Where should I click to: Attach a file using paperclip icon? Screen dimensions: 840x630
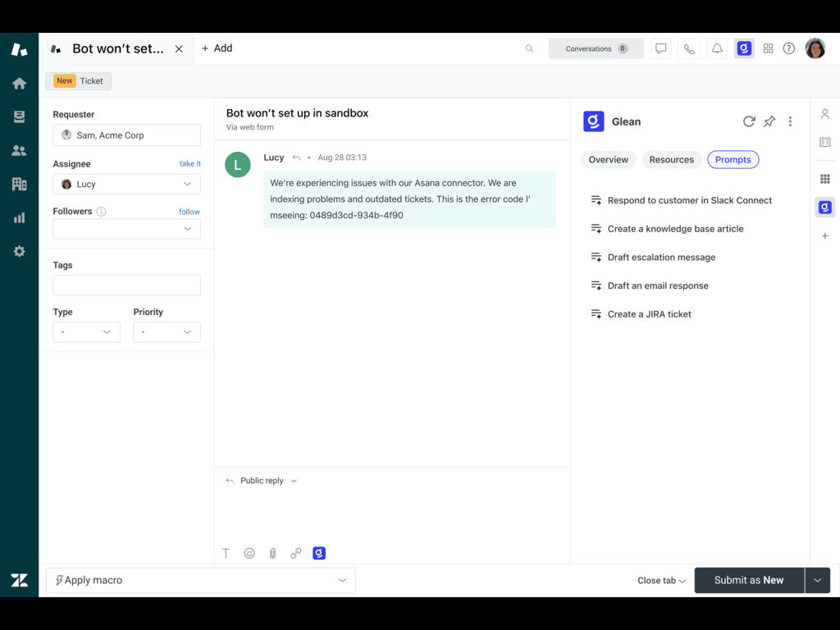point(272,554)
